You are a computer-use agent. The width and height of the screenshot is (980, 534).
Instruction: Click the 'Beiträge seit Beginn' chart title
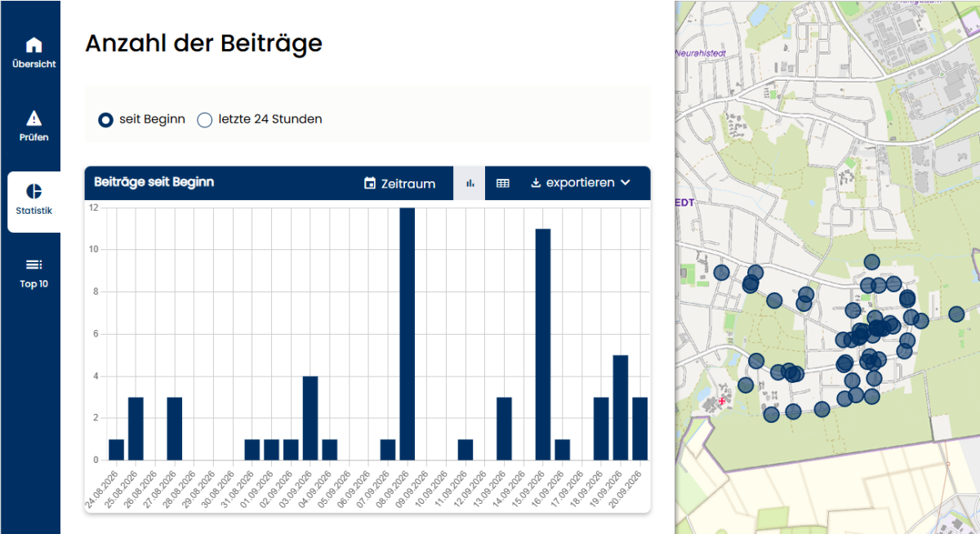(x=154, y=182)
